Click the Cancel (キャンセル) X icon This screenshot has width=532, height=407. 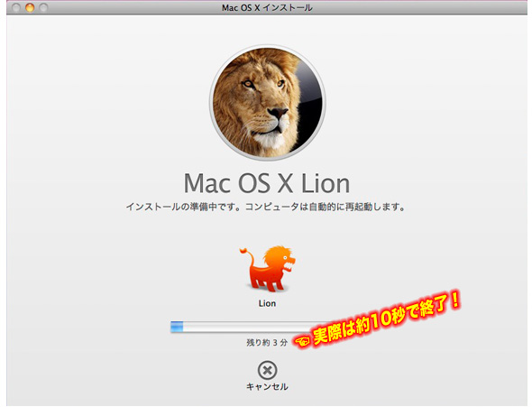point(268,370)
